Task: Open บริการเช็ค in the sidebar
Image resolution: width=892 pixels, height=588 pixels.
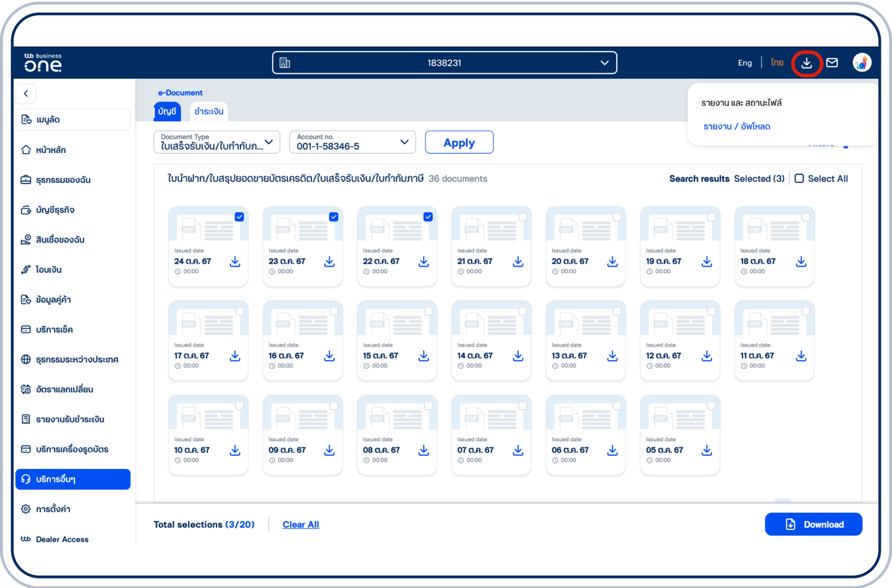Action: pyautogui.click(x=54, y=329)
